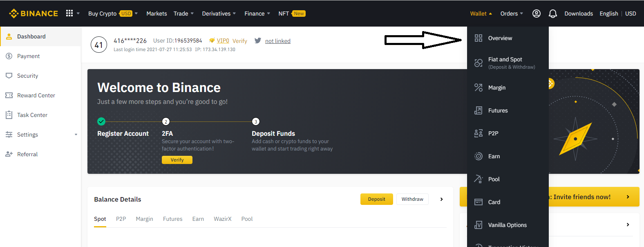This screenshot has height=247, width=644.
Task: Select the P2P tab in Balance Details
Action: click(x=121, y=219)
